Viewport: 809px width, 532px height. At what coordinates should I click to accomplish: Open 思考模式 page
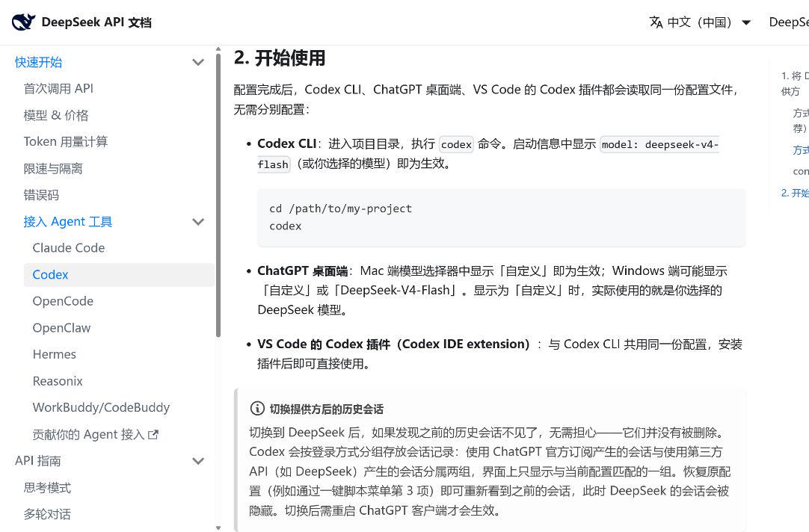47,488
